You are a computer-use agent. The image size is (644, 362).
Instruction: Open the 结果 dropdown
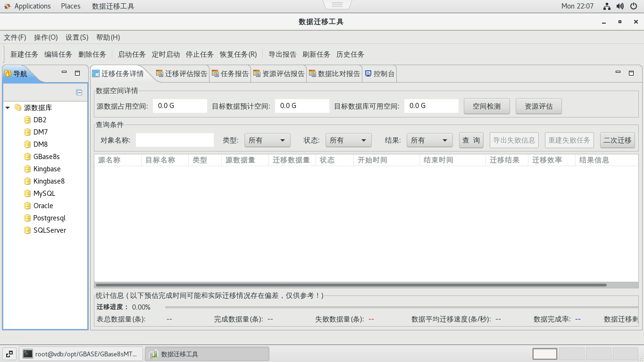tap(430, 140)
